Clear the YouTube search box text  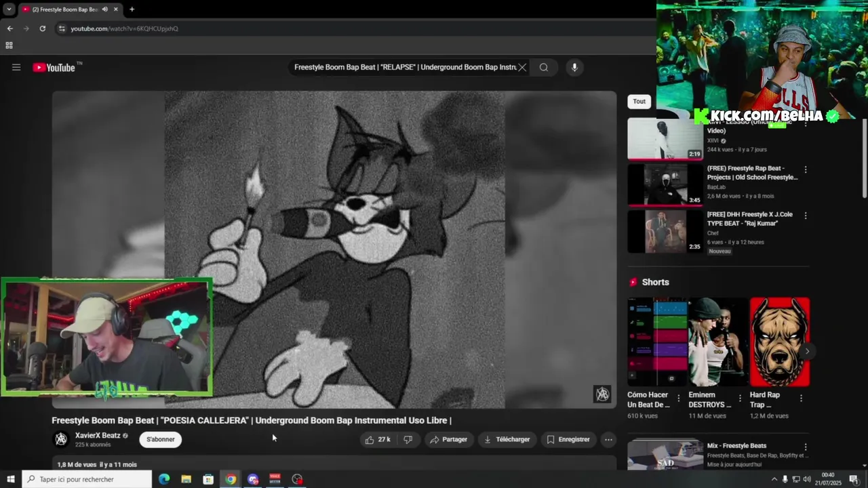[522, 67]
